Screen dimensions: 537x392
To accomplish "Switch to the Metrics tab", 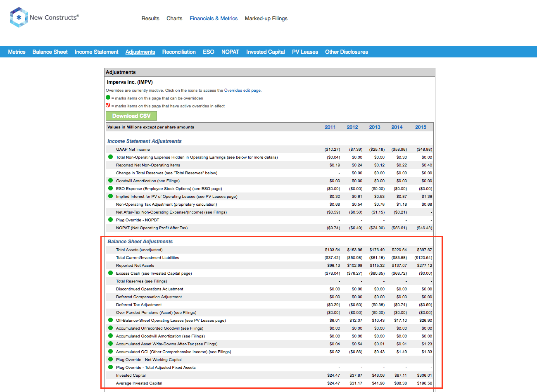I will (x=17, y=52).
